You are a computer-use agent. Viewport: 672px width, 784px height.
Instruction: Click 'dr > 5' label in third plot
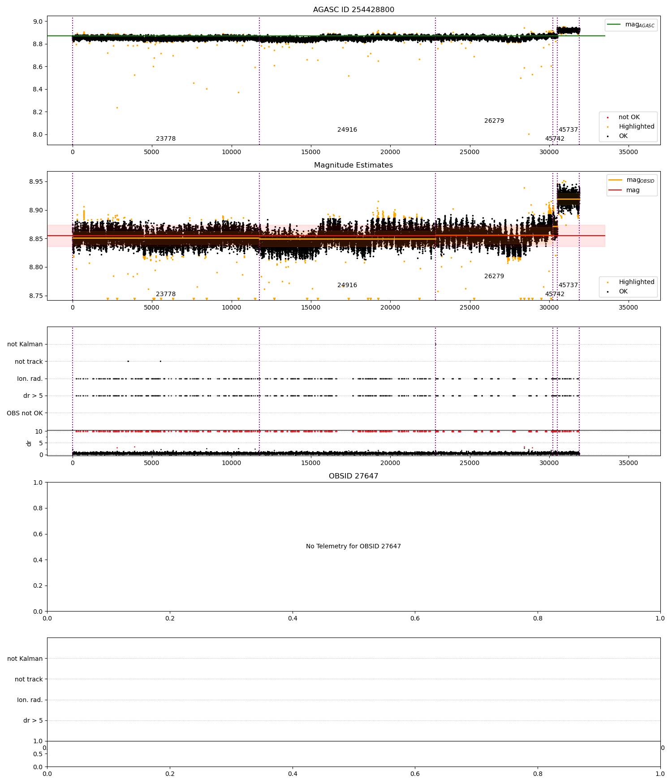coord(33,396)
